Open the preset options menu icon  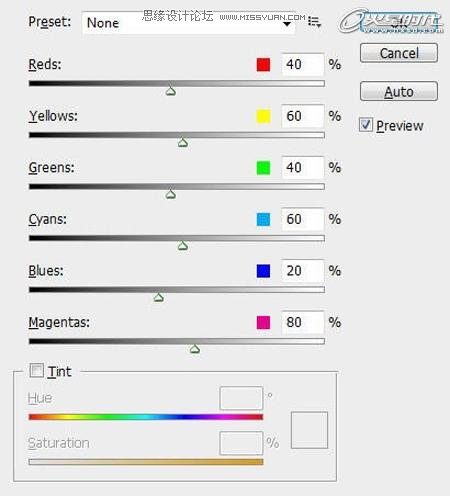314,22
